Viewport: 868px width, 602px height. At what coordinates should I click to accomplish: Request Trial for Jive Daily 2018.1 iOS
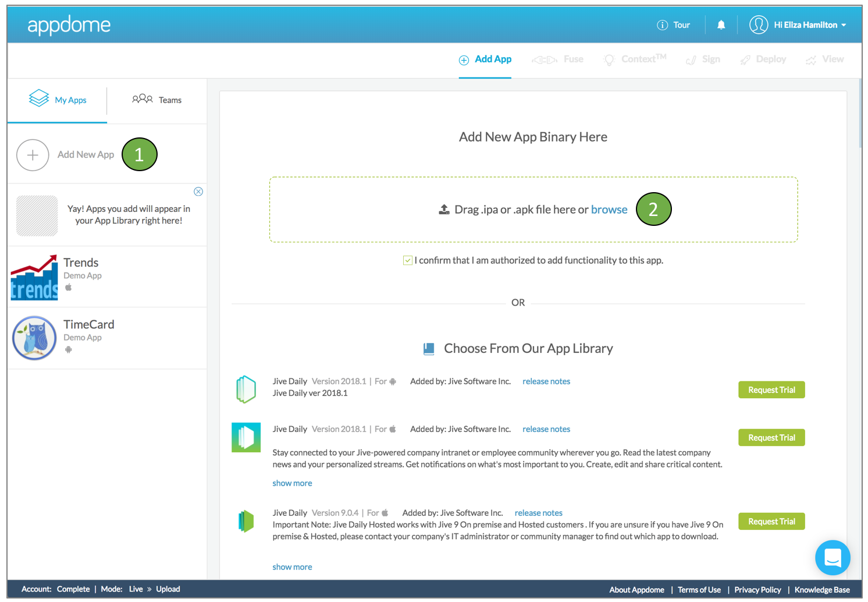771,438
